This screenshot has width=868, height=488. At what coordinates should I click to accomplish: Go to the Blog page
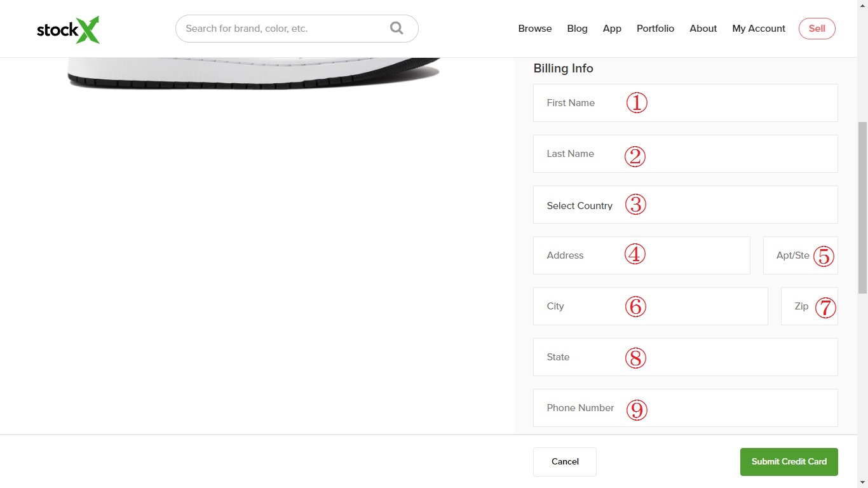tap(577, 29)
